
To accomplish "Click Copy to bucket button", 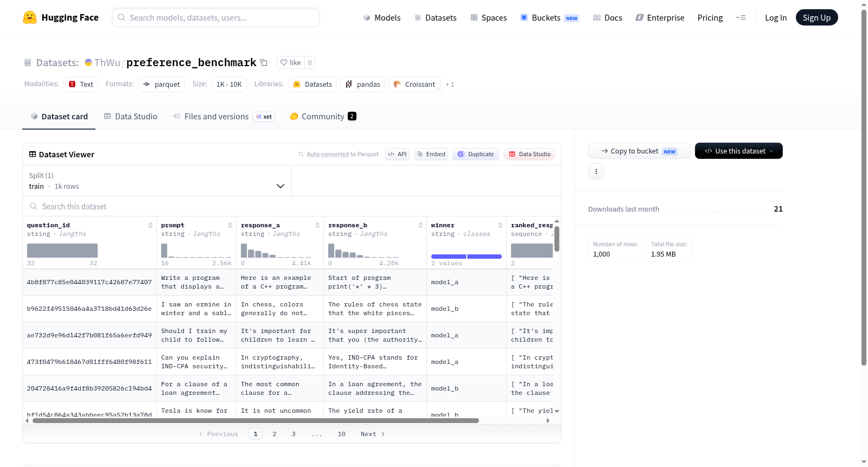I will 639,151.
